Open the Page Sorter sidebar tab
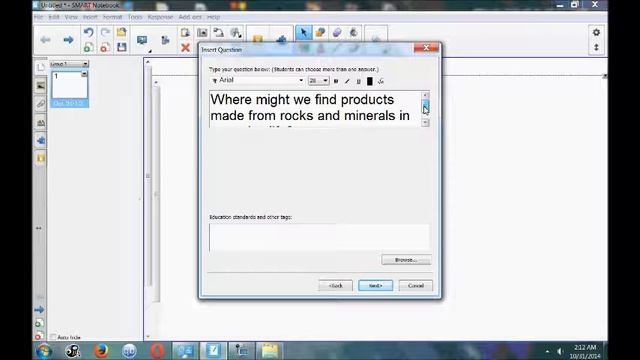The width and height of the screenshot is (640, 360). coord(40,67)
